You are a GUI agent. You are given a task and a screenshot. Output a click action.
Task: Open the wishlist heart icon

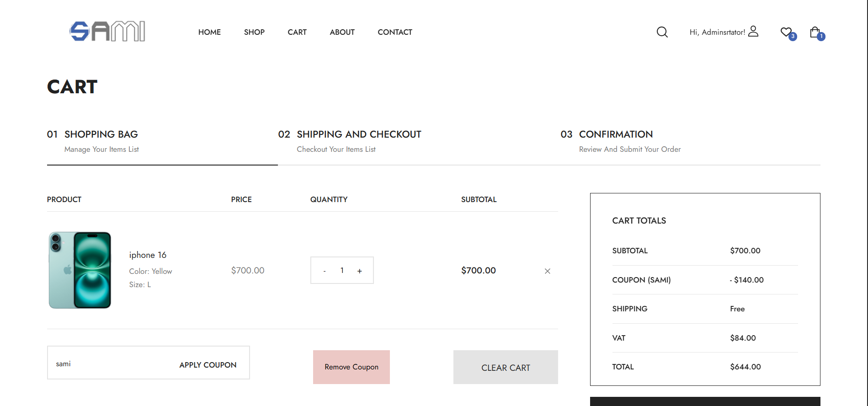(x=787, y=32)
